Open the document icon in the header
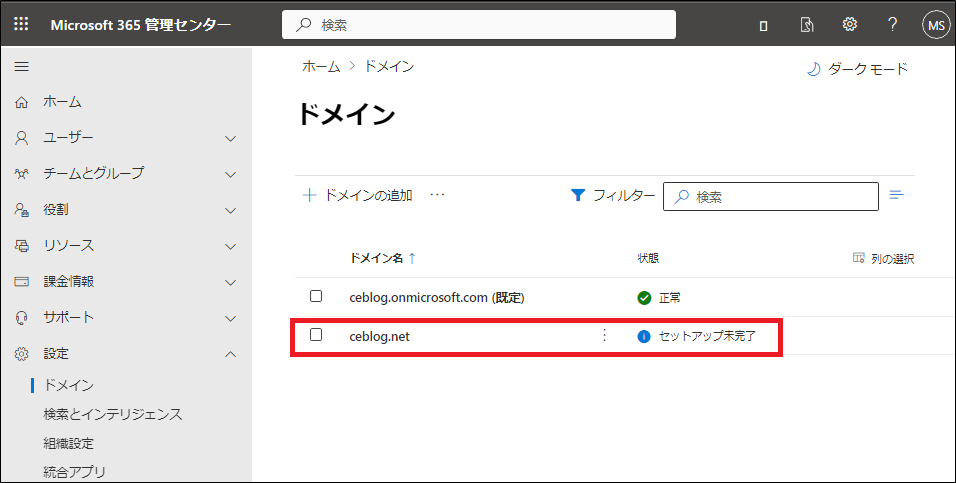Viewport: 956px width, 483px height. [x=807, y=25]
